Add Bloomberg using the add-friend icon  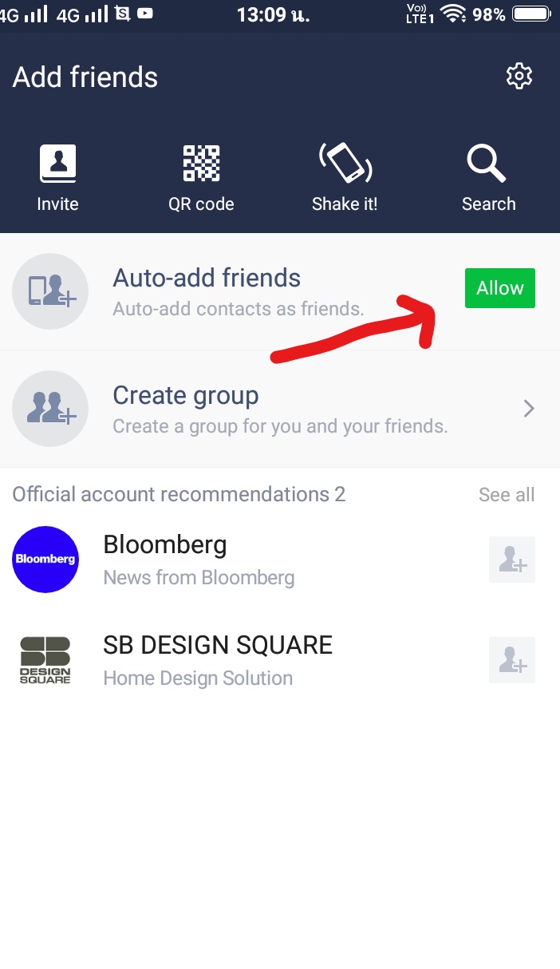[512, 560]
